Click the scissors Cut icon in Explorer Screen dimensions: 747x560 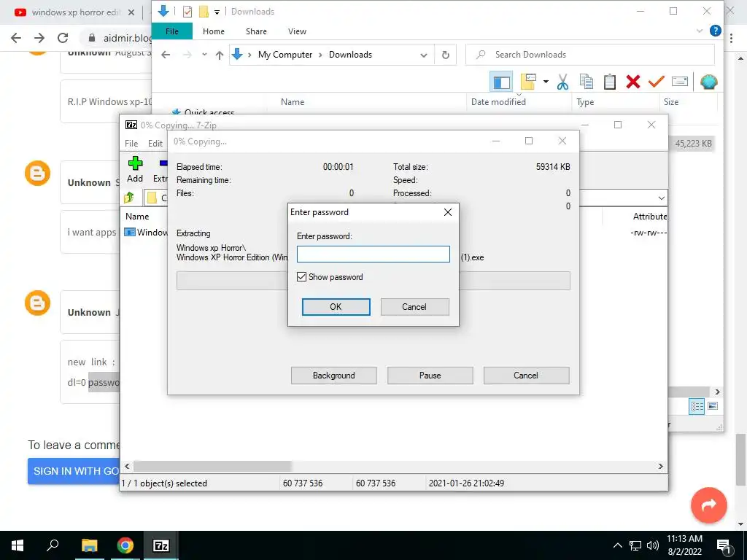(562, 82)
